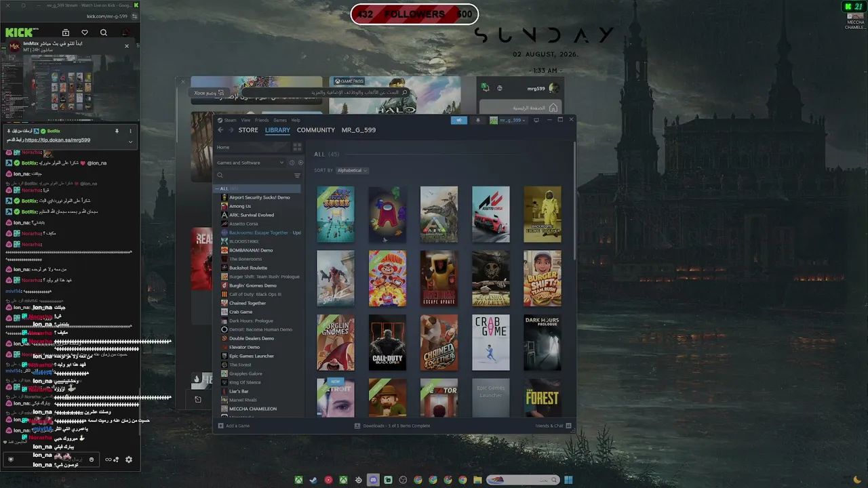The image size is (868, 488).
Task: Open The Forest cover in library grid
Action: (x=542, y=397)
